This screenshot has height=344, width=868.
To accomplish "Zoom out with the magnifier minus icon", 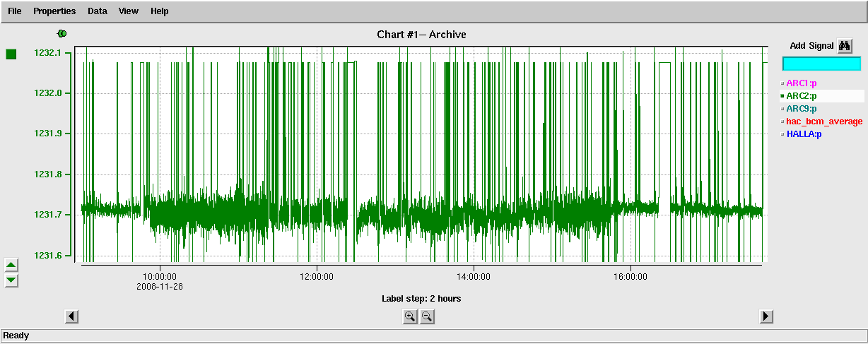I will (x=427, y=316).
